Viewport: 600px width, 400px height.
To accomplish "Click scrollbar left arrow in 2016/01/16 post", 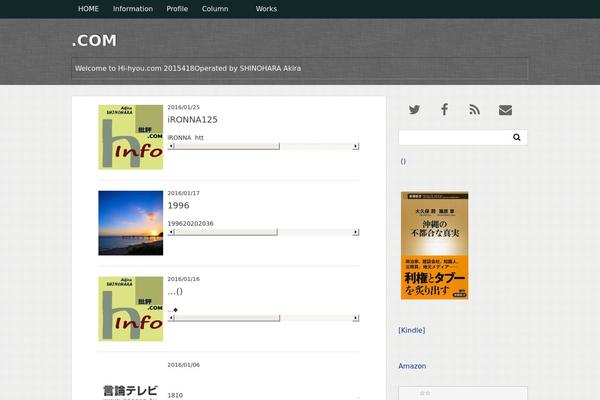I will 171,318.
